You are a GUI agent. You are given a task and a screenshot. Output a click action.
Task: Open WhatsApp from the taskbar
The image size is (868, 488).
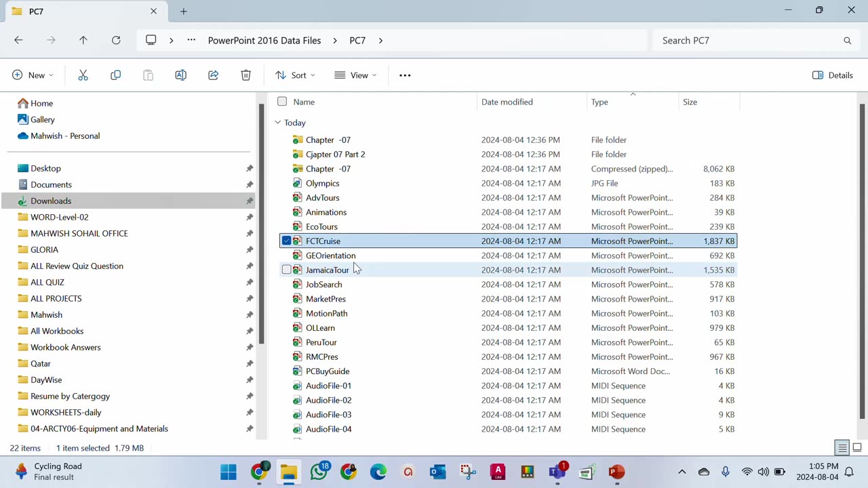tap(319, 472)
